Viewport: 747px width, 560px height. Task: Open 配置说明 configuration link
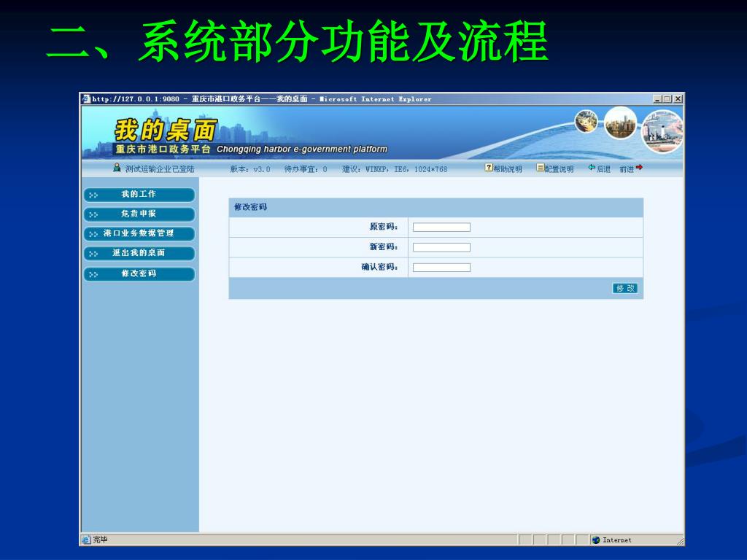click(x=560, y=169)
